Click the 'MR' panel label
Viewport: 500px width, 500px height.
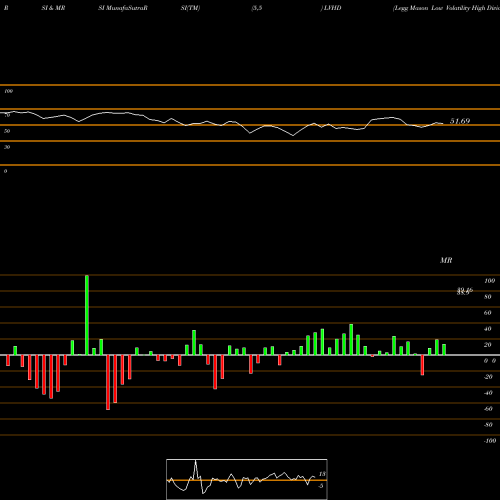click(x=446, y=260)
